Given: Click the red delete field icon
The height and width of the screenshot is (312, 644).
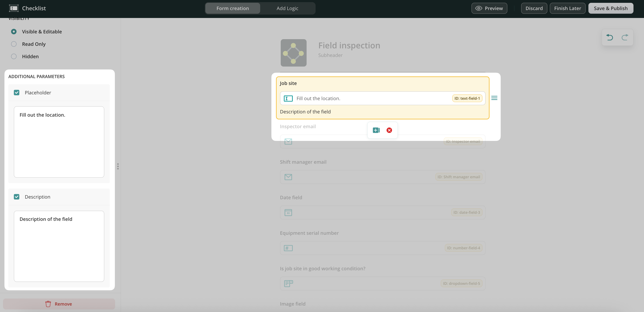Looking at the screenshot, I should coord(389,130).
